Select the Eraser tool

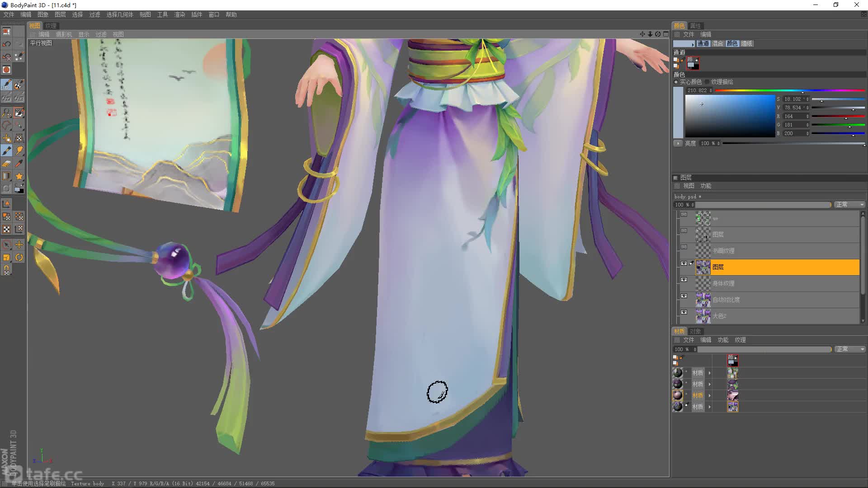point(6,164)
